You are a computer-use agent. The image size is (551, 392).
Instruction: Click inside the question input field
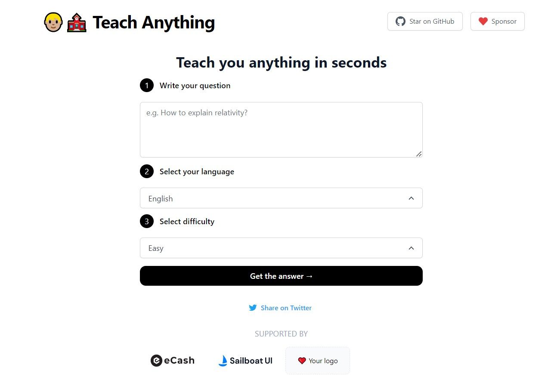[x=281, y=129]
